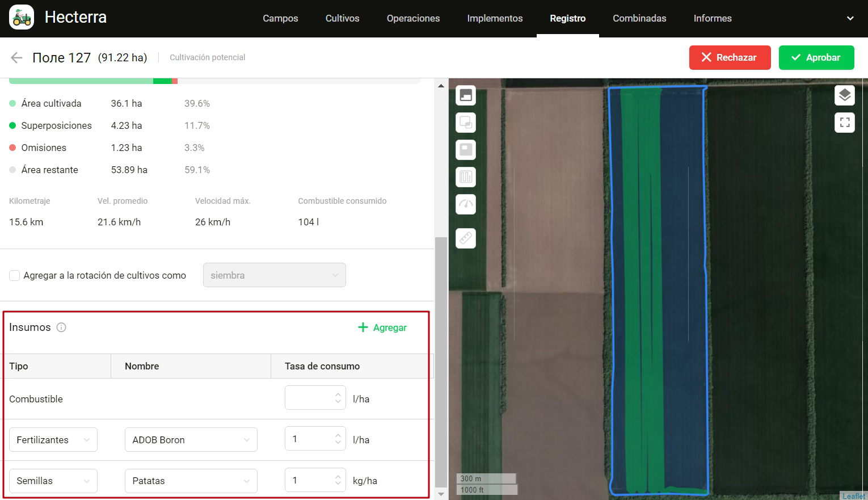The height and width of the screenshot is (500, 868).
Task: Open the map layers selector
Action: (844, 95)
